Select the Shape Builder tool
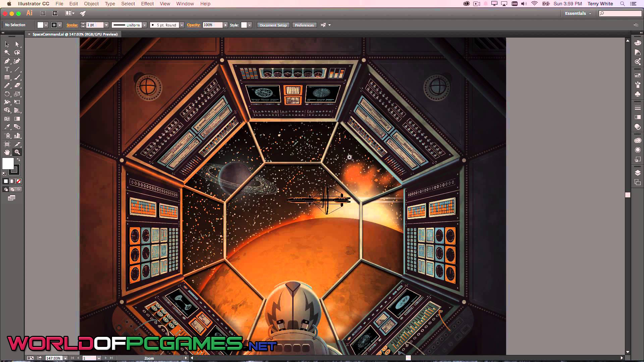The image size is (644, 362). 7,110
